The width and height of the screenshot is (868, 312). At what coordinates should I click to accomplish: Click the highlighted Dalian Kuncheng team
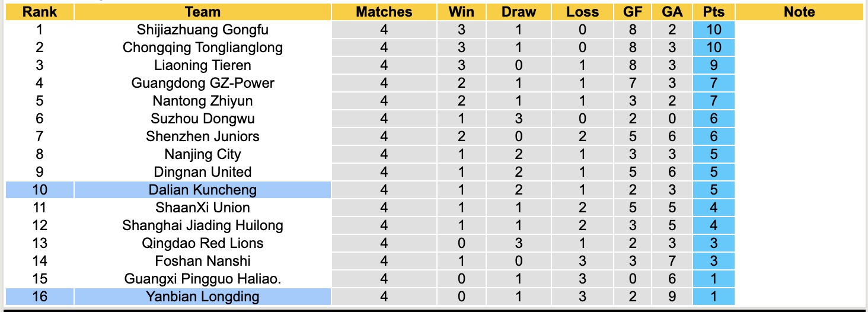tap(203, 190)
